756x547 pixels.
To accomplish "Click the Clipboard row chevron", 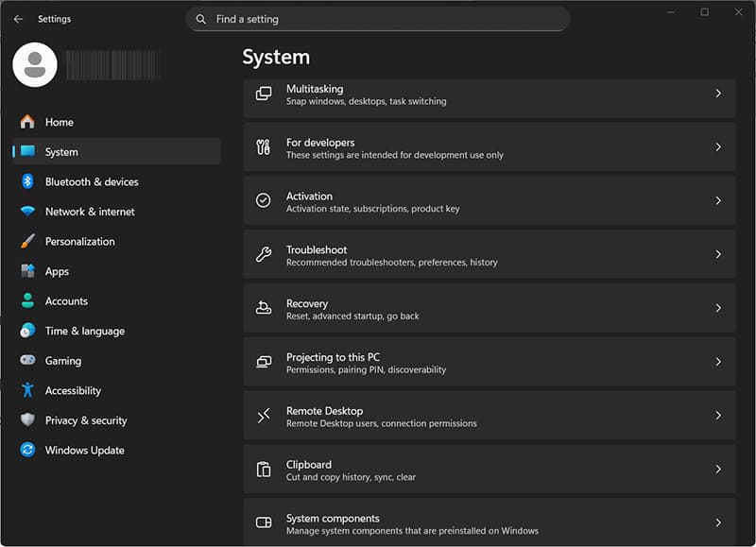I will pos(718,469).
